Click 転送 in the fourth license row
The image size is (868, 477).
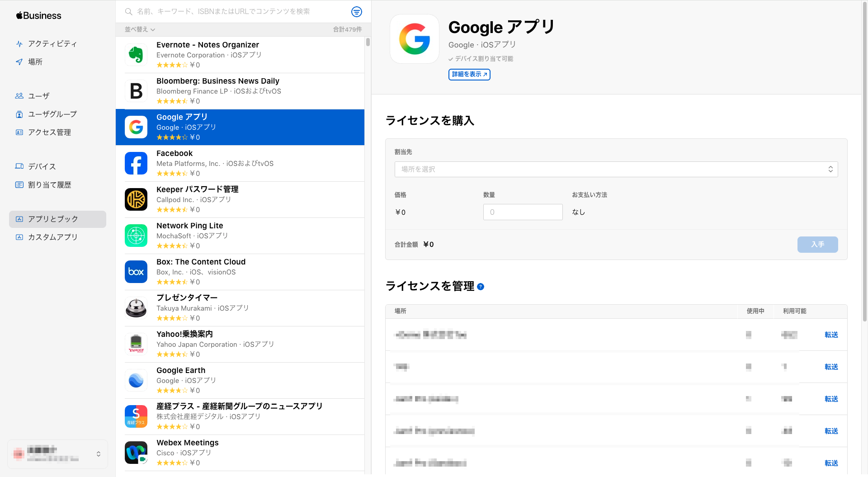tap(831, 431)
